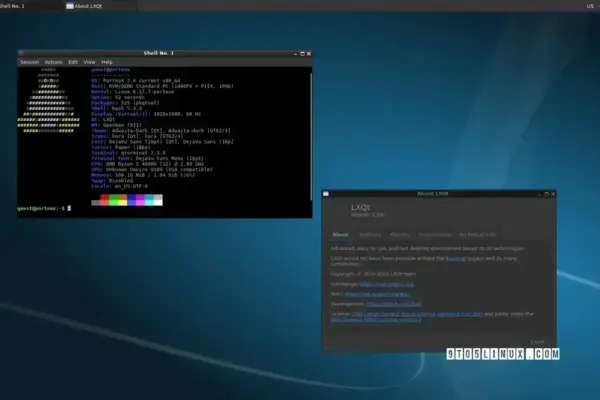Click Close button in About LXQt dialog
This screenshot has width=600, height=400.
pyautogui.click(x=537, y=341)
